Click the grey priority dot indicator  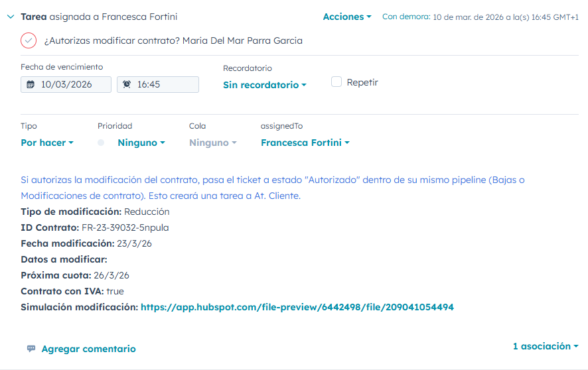pos(101,143)
